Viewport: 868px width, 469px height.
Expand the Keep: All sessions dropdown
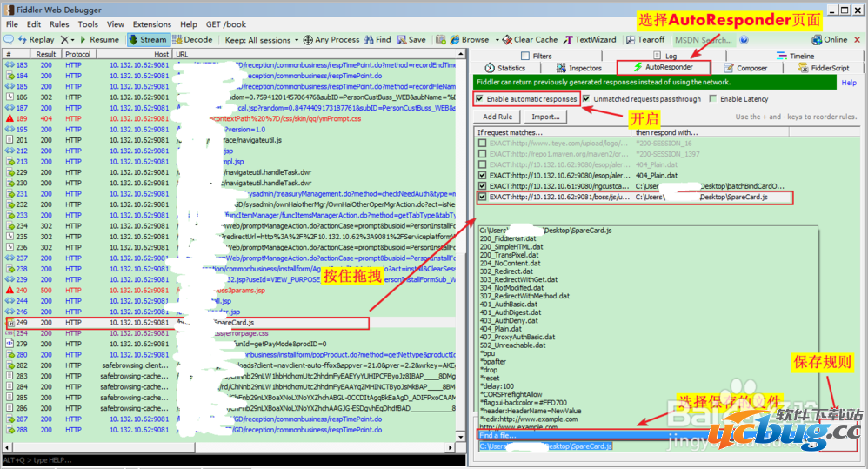coord(297,40)
